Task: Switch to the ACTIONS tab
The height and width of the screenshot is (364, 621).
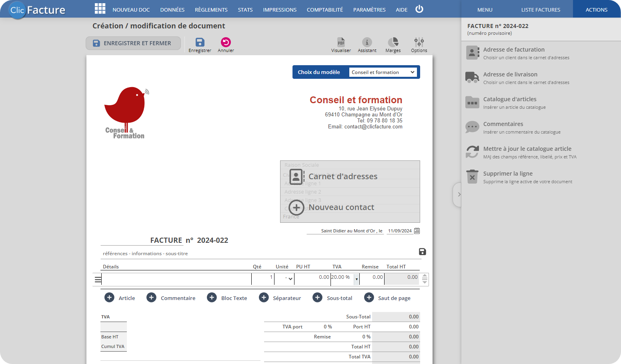Action: (597, 9)
